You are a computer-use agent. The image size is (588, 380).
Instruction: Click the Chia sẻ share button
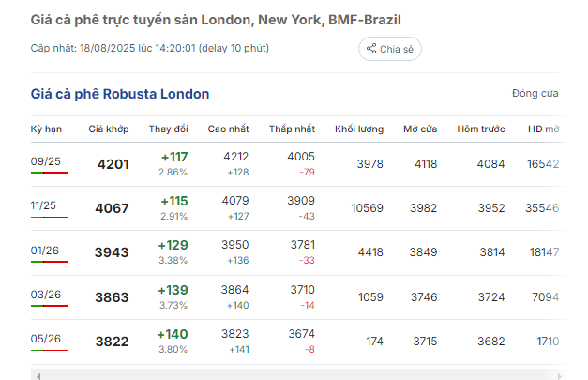pyautogui.click(x=389, y=49)
